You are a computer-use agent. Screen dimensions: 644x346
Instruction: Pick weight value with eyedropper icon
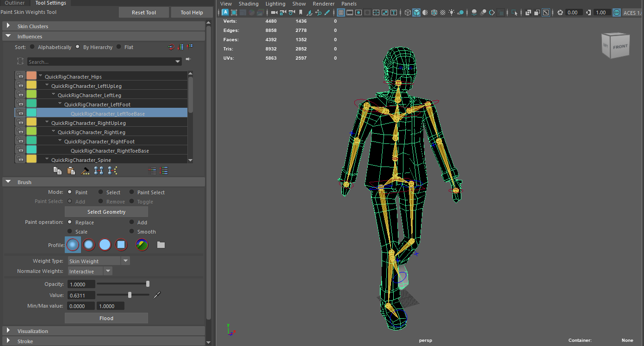coord(157,295)
